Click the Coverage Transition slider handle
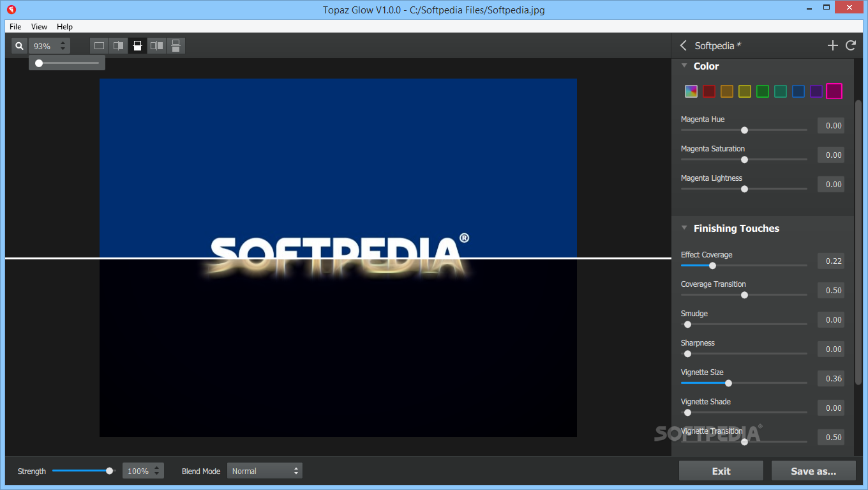Viewport: 868px width, 490px height. [744, 295]
